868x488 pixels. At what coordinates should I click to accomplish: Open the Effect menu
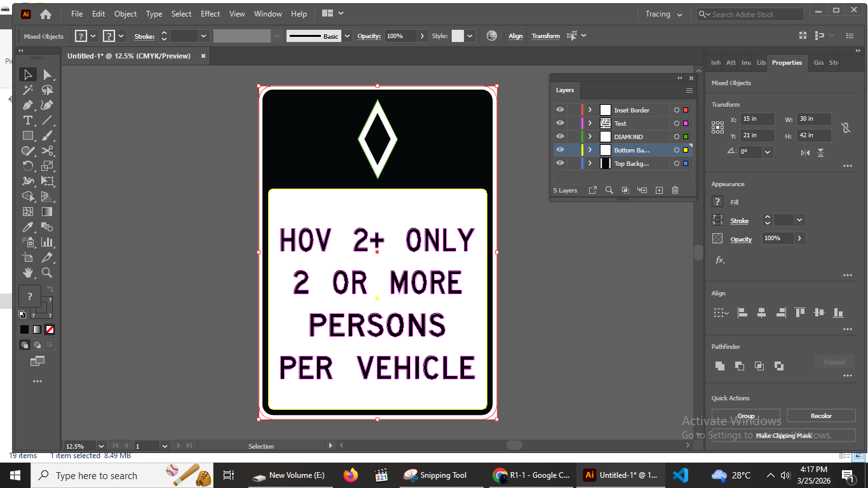pyautogui.click(x=210, y=14)
